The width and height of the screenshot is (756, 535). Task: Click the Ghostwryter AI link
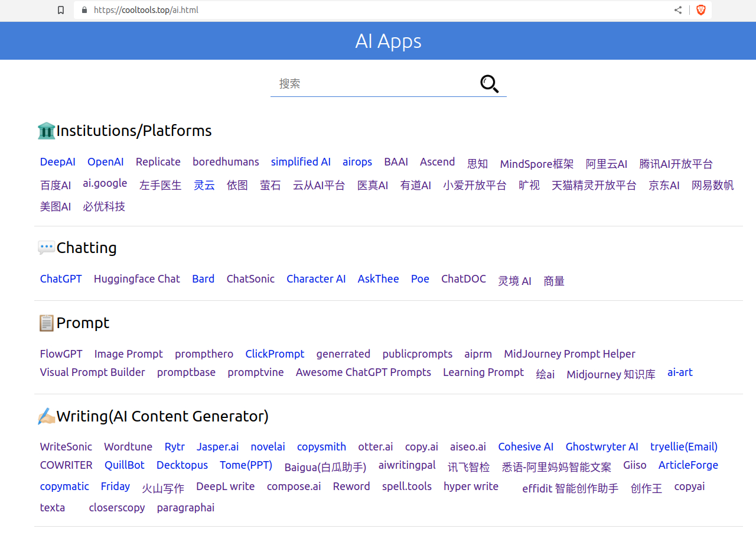point(602,447)
